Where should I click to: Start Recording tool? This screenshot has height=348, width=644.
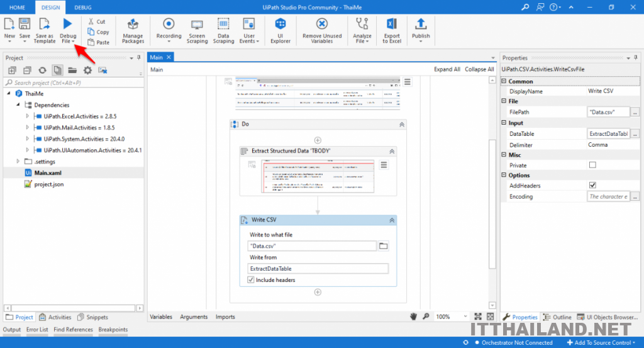tap(169, 30)
